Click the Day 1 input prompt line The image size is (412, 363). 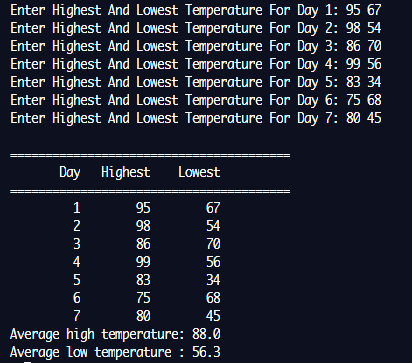tap(196, 10)
